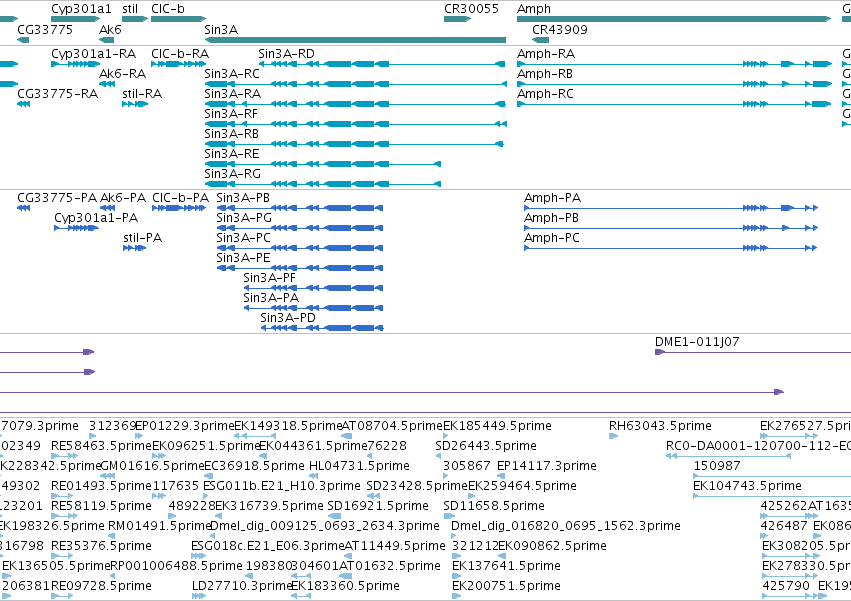Select the Amph-RC transcript label
The width and height of the screenshot is (851, 601).
545,93
